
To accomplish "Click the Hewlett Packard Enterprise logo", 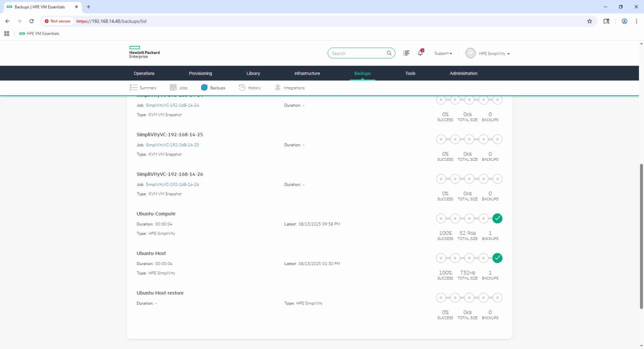I will pos(145,52).
